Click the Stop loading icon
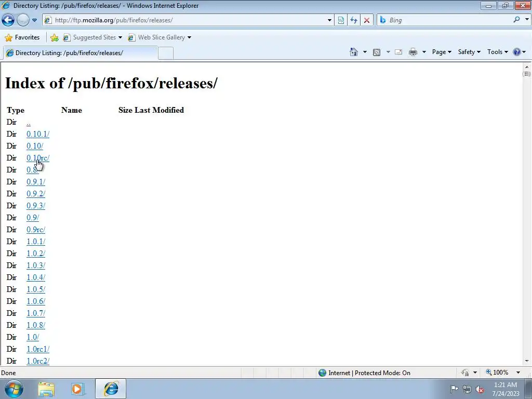Image resolution: width=532 pixels, height=399 pixels. tap(367, 20)
